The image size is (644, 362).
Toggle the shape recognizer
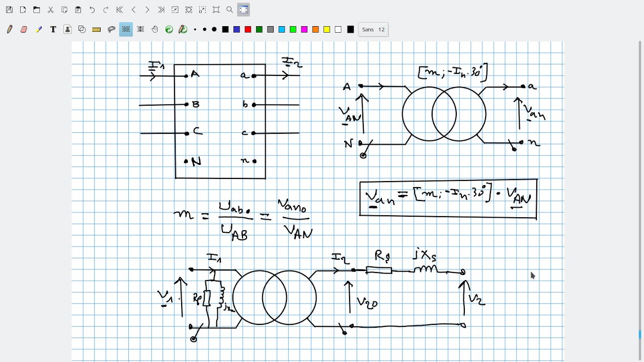point(82,30)
